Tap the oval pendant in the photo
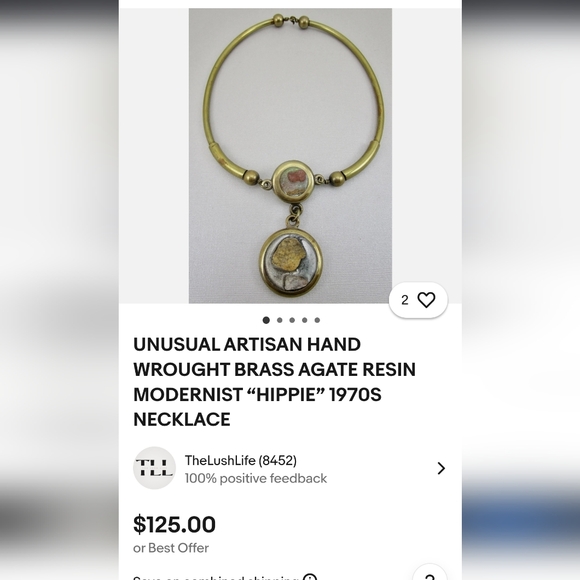This screenshot has width=580, height=580. (x=291, y=262)
